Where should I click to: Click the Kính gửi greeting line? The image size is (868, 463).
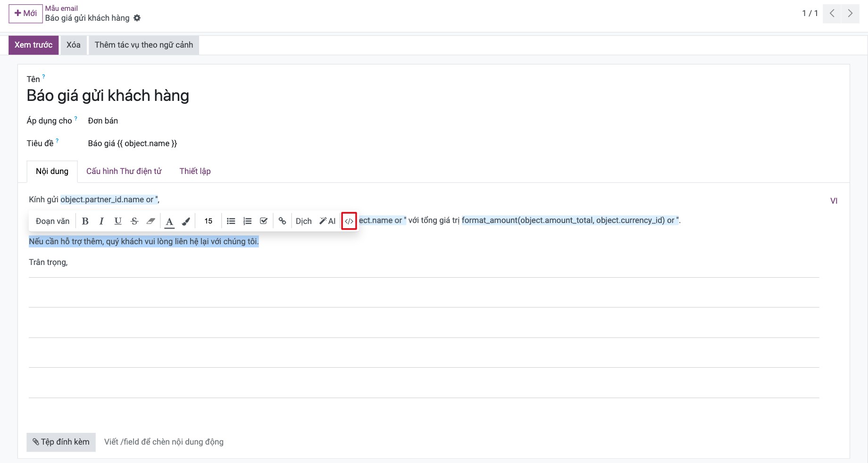(94, 199)
